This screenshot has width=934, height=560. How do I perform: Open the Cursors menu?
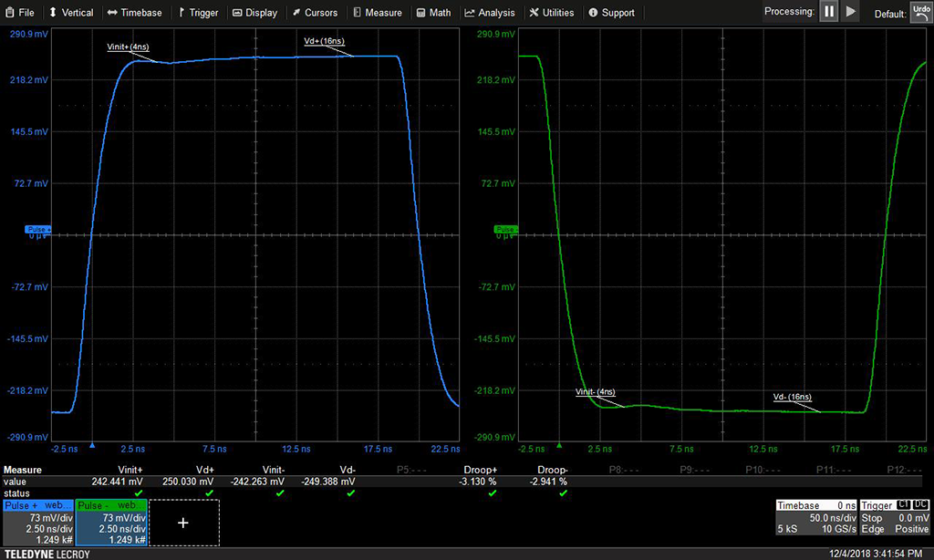(x=315, y=13)
